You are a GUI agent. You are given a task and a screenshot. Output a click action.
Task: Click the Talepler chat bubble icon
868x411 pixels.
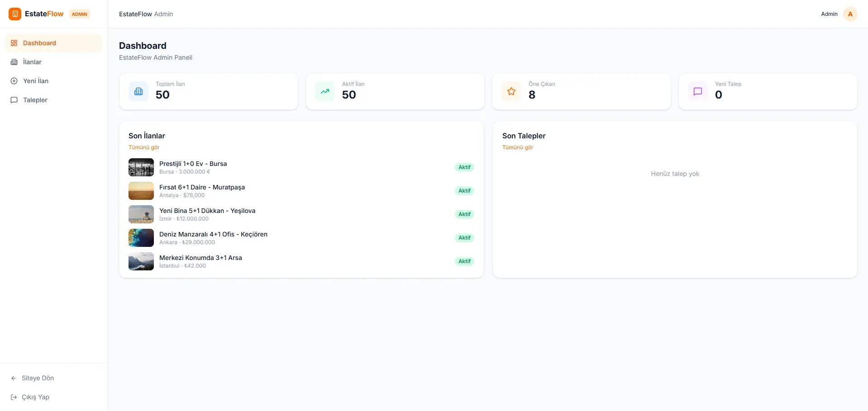(x=14, y=100)
